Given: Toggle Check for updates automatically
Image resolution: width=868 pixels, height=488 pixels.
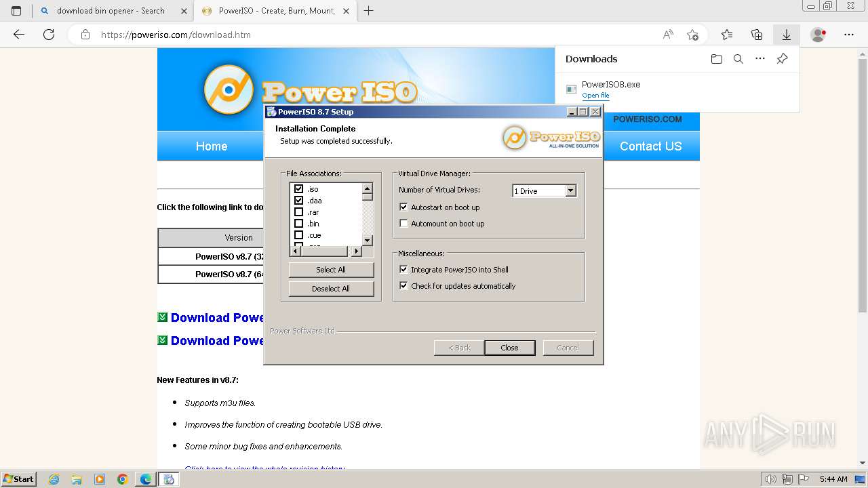Looking at the screenshot, I should tap(403, 286).
